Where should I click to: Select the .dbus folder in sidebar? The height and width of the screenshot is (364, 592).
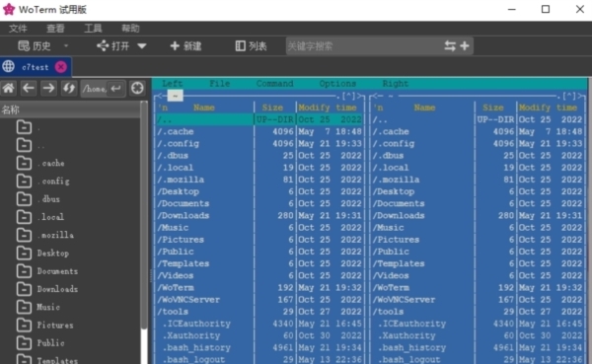tap(48, 199)
